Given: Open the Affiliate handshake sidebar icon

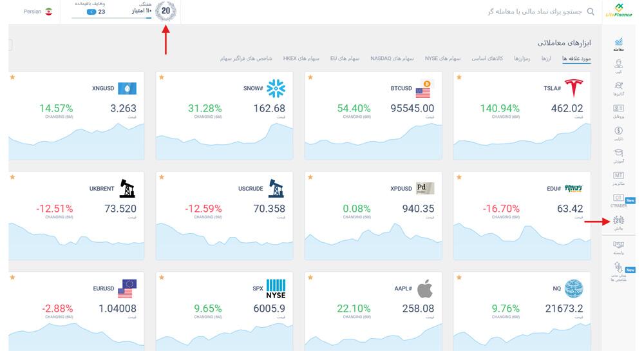Looking at the screenshot, I should tap(618, 247).
